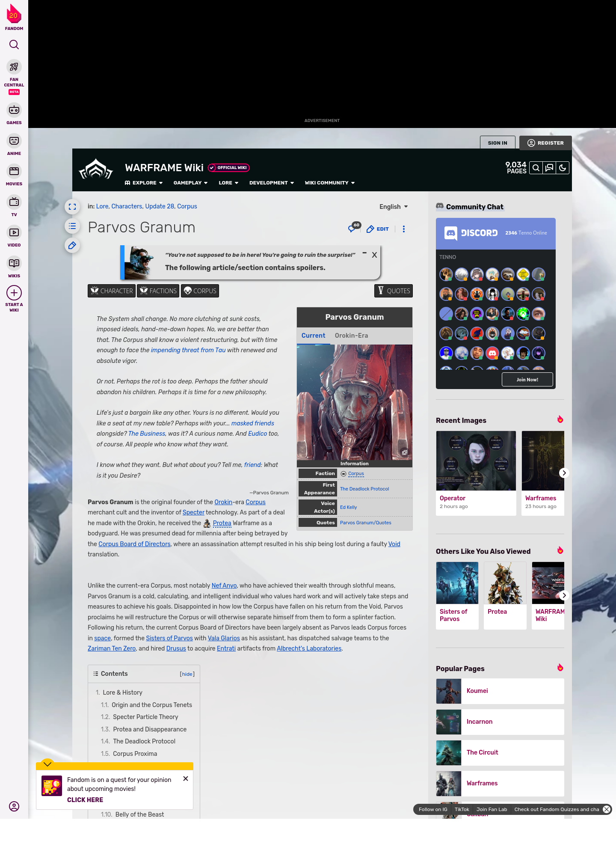The image size is (616, 856).
Task: Collapse the survey popup yellow chevron
Action: pyautogui.click(x=47, y=764)
